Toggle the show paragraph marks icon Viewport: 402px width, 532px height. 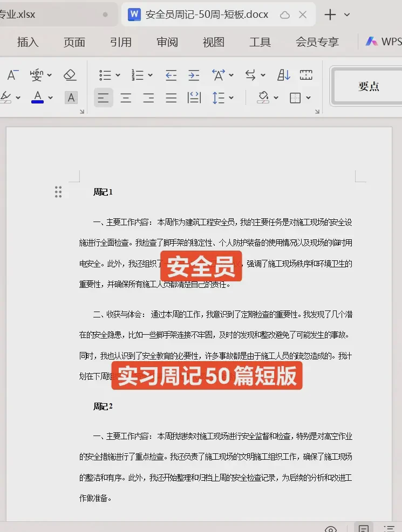(306, 75)
